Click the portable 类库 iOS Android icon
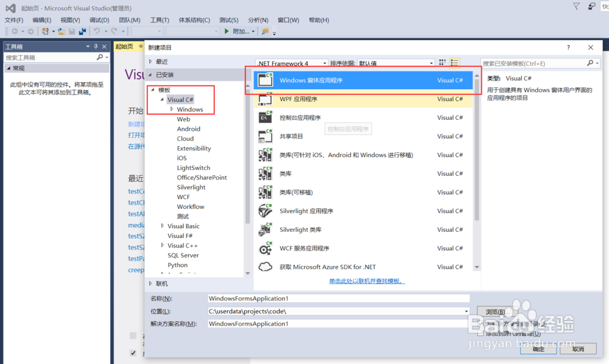The height and width of the screenshot is (364, 609). (266, 155)
